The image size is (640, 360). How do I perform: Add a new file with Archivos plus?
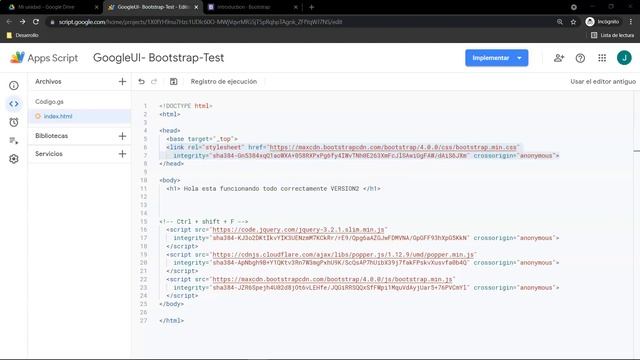122,81
